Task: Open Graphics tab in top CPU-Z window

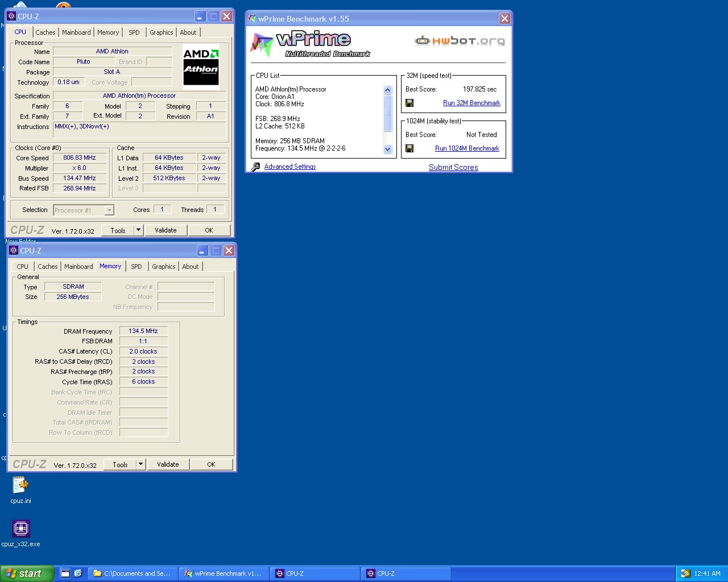Action: 162,32
